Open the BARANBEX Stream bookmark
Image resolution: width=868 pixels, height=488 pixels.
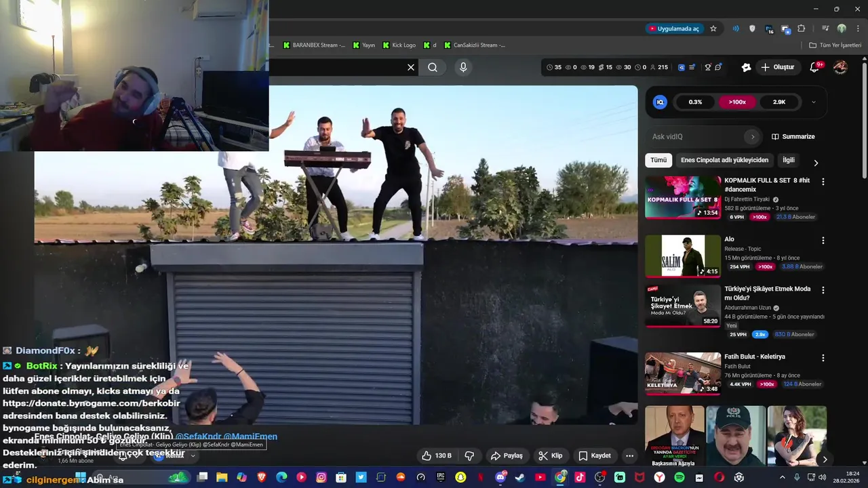[x=314, y=45]
